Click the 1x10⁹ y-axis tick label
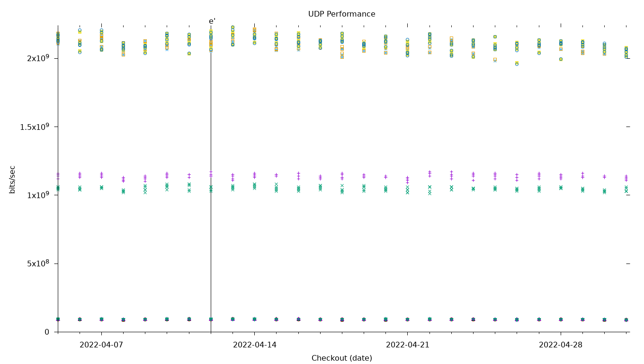The image size is (644, 364). tap(38, 195)
